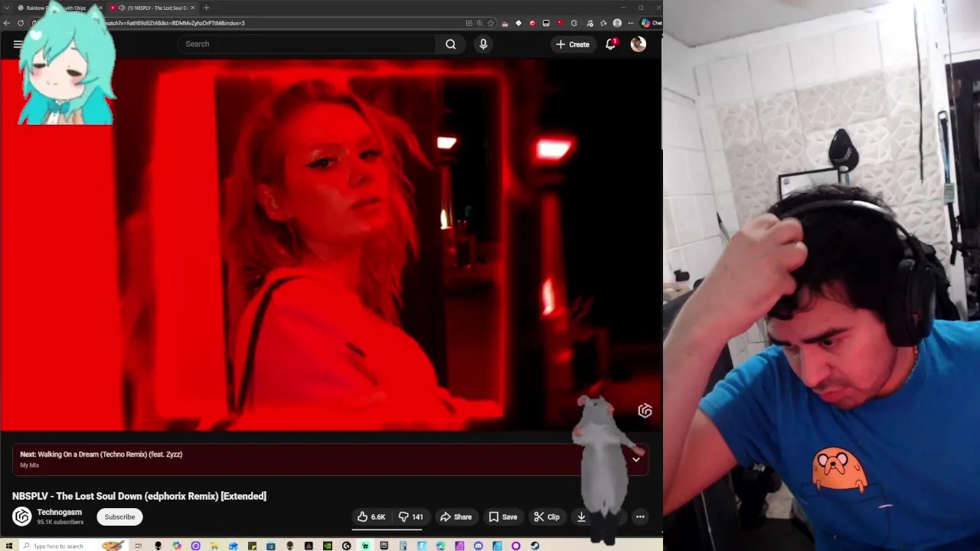Viewport: 980px width, 551px height.
Task: Click into the YouTube Search field
Action: tap(306, 44)
